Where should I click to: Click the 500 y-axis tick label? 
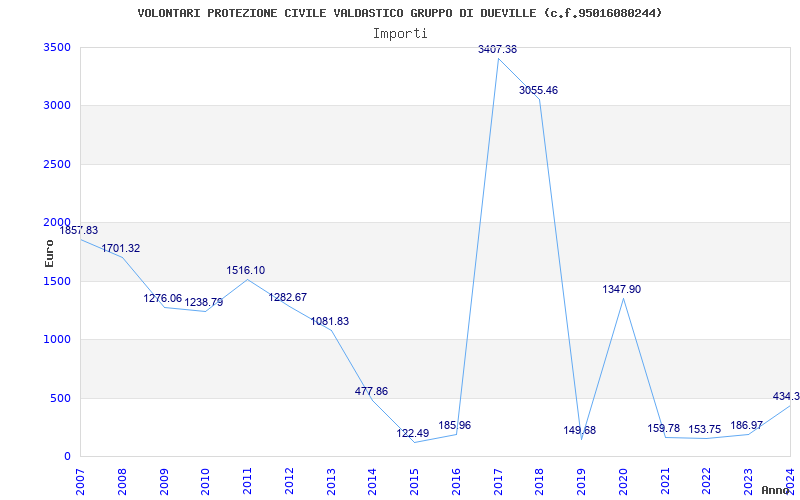63,398
